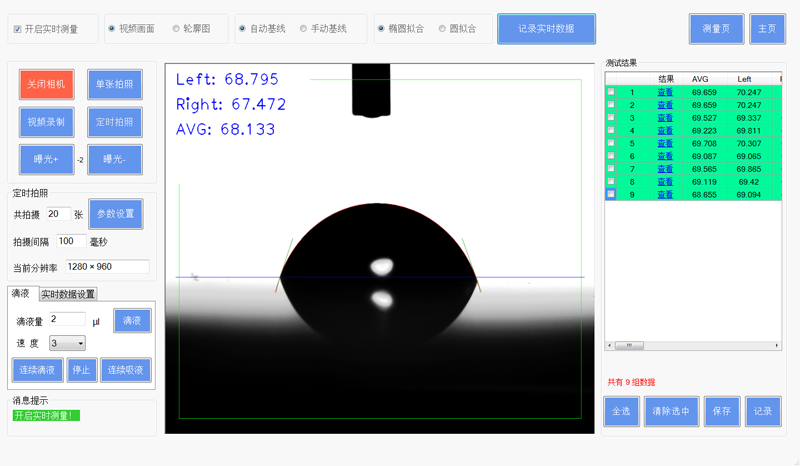Open 参数设置 parameter settings
Screen dimensions: 800x466
(x=116, y=214)
